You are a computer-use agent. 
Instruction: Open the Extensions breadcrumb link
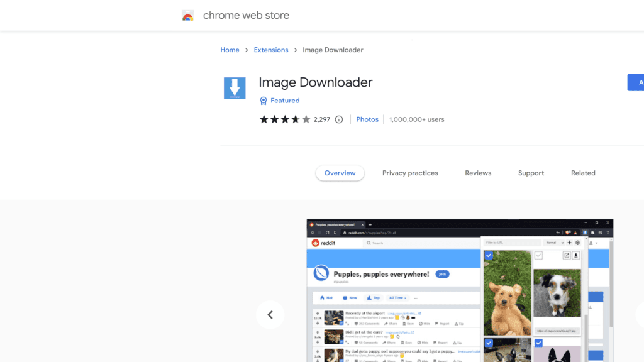pos(271,50)
